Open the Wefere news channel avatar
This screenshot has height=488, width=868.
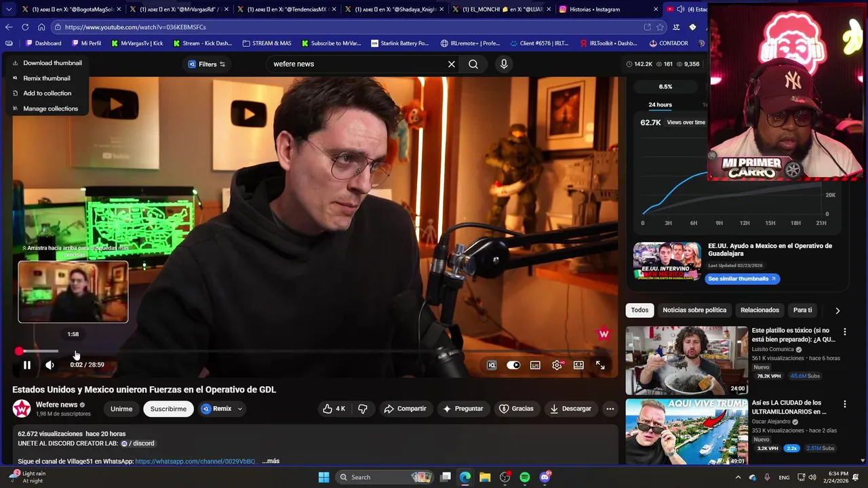tap(22, 409)
